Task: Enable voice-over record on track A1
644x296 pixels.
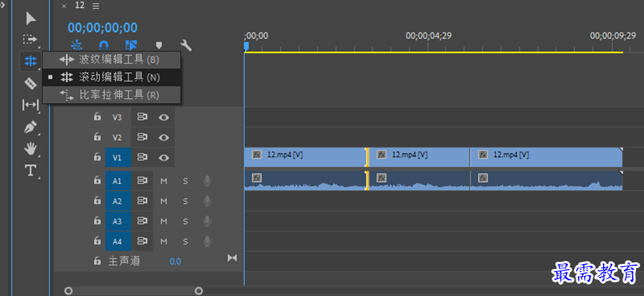Action: click(x=208, y=180)
